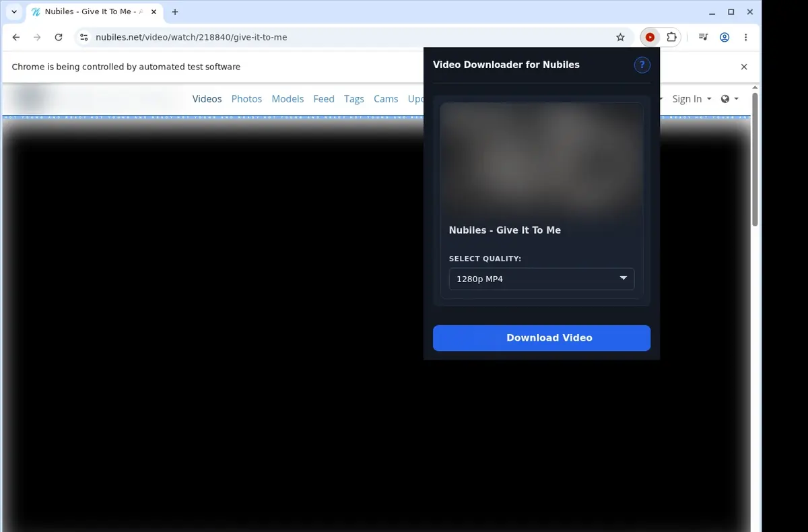Open media controls icon in toolbar
This screenshot has height=532, width=808.
tap(703, 38)
